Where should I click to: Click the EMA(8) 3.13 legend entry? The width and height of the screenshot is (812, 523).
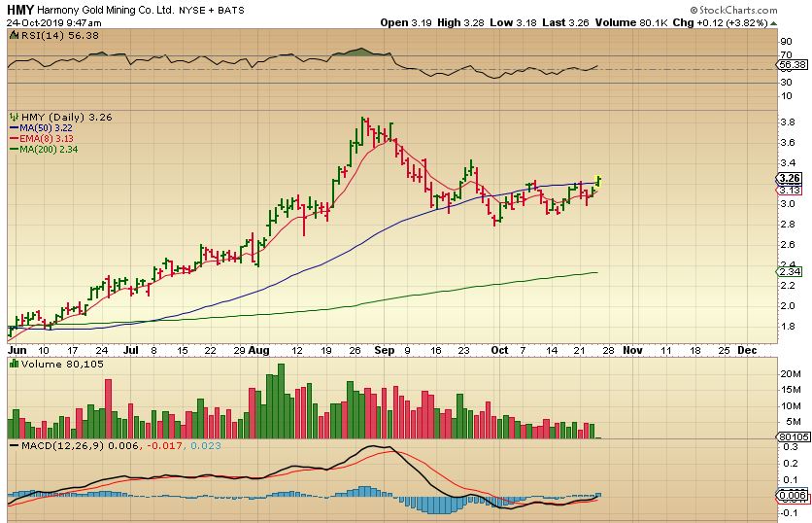click(x=42, y=138)
